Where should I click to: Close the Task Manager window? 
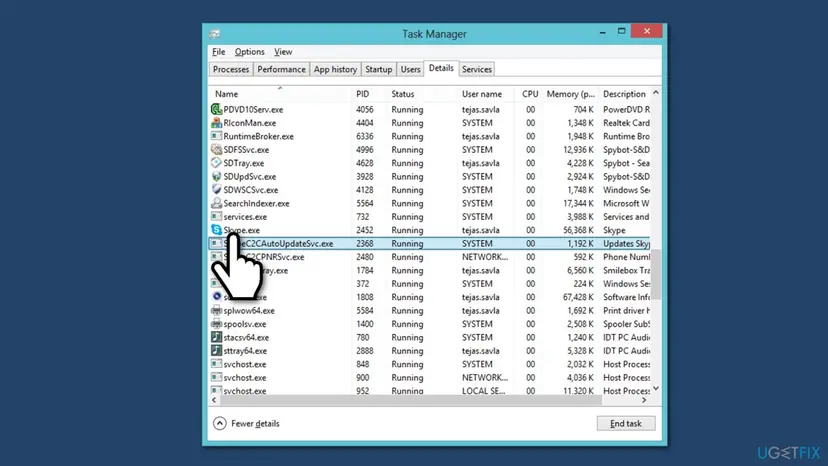[x=646, y=31]
